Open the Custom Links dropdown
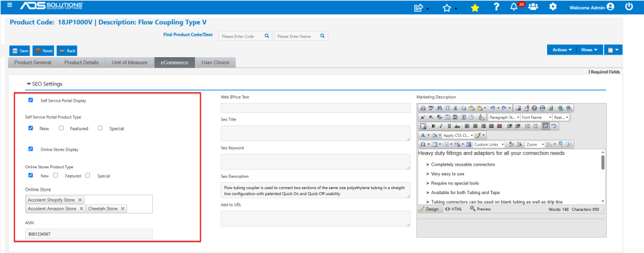Viewport: 644px width, 253px height. tap(489, 144)
